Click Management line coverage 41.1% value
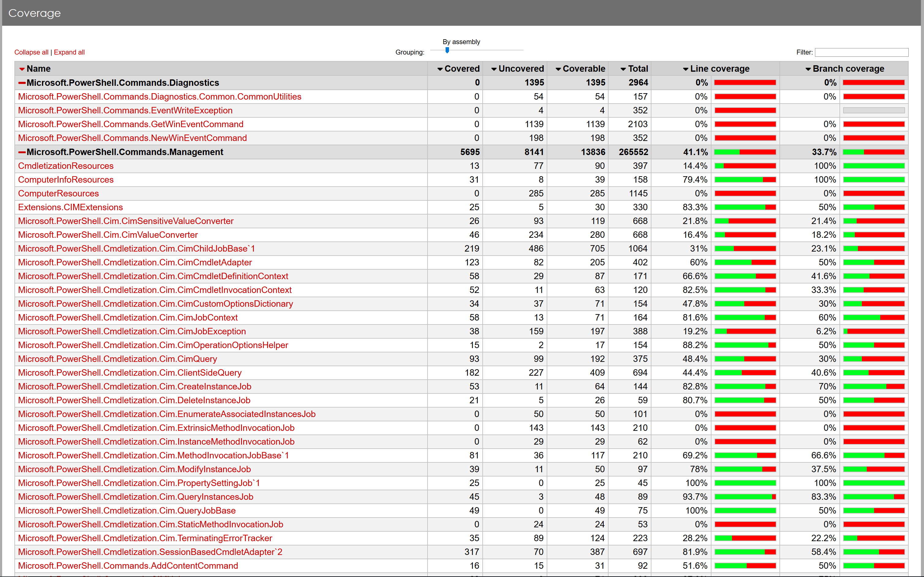924x577 pixels. 695,152
